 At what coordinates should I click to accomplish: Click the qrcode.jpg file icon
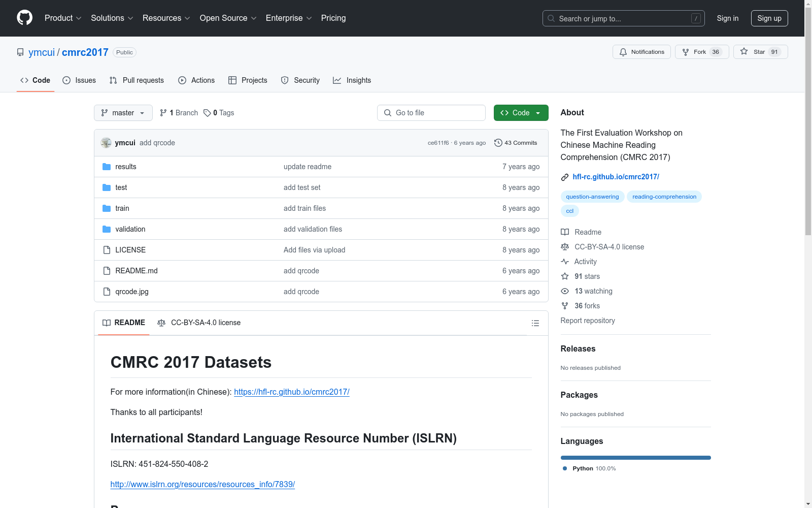(x=107, y=292)
